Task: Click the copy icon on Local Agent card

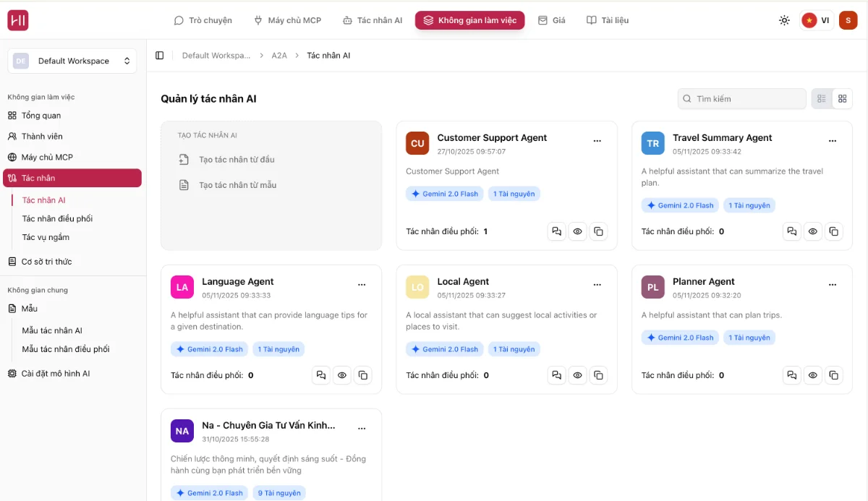Action: pos(598,375)
